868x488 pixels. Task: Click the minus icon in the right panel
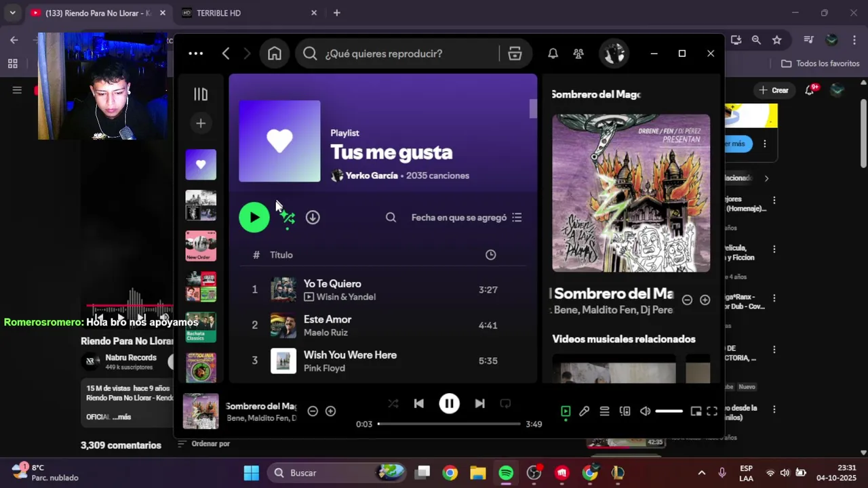687,300
